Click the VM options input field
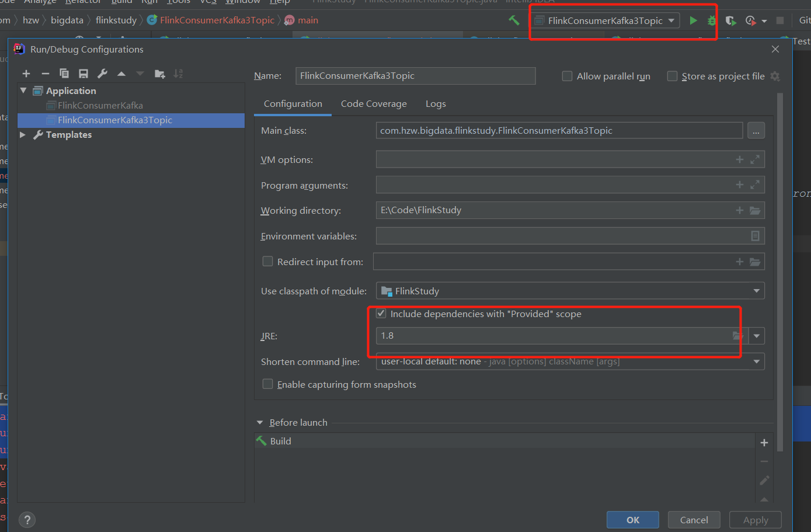811x532 pixels. tap(555, 159)
